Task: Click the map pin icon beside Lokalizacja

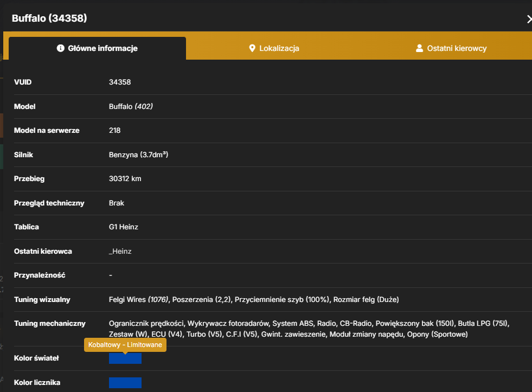Action: [x=252, y=48]
